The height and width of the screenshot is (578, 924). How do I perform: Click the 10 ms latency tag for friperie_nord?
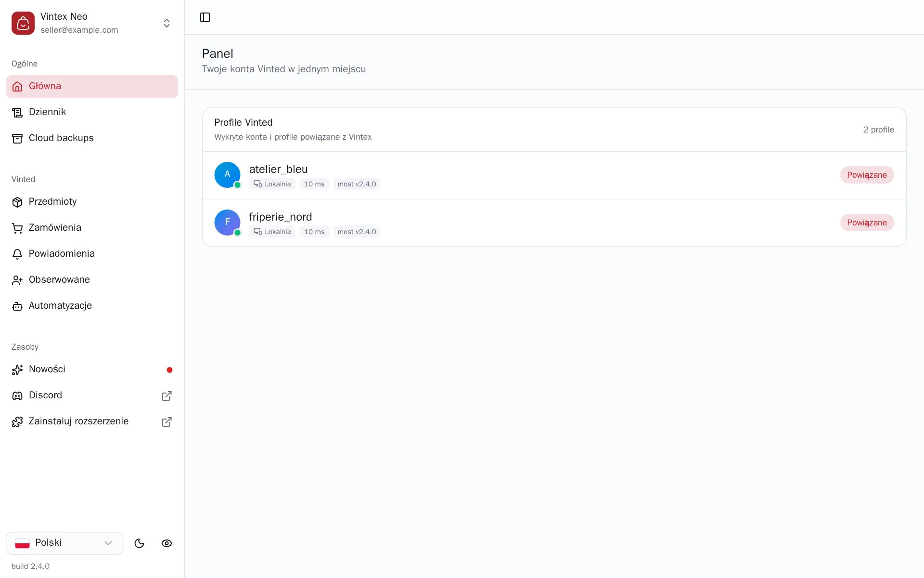click(x=314, y=232)
